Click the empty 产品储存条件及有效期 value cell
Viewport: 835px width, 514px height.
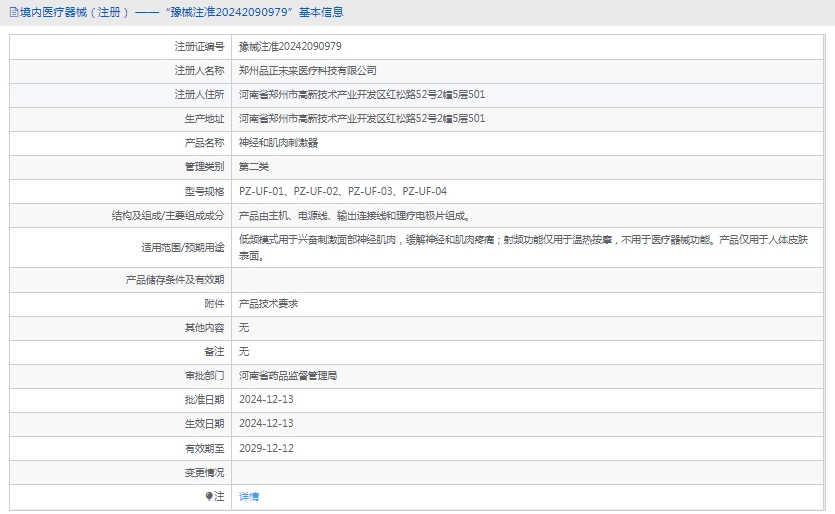(529, 280)
